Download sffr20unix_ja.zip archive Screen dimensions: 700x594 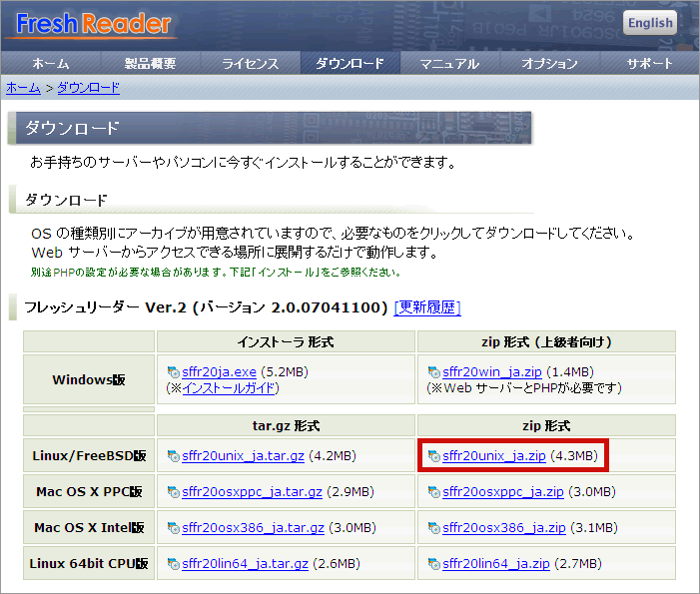click(x=494, y=456)
